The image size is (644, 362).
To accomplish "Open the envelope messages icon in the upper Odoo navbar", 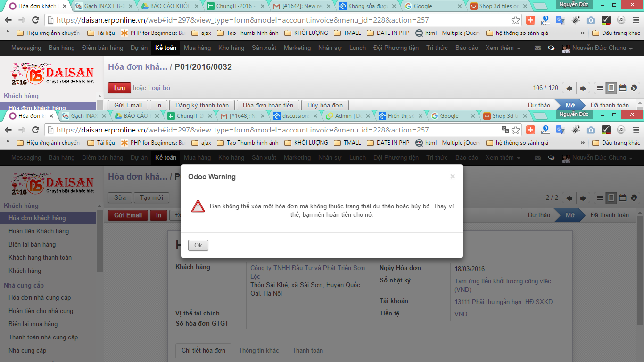I will [537, 48].
